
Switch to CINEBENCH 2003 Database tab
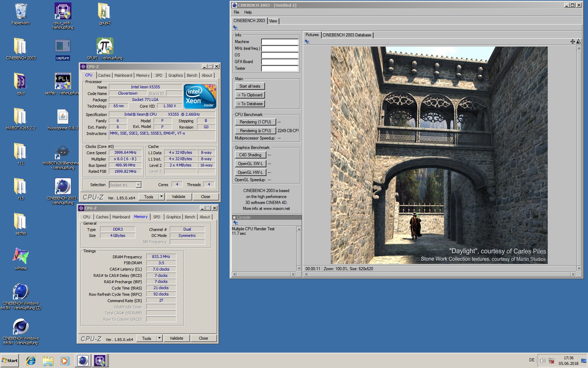[x=347, y=35]
